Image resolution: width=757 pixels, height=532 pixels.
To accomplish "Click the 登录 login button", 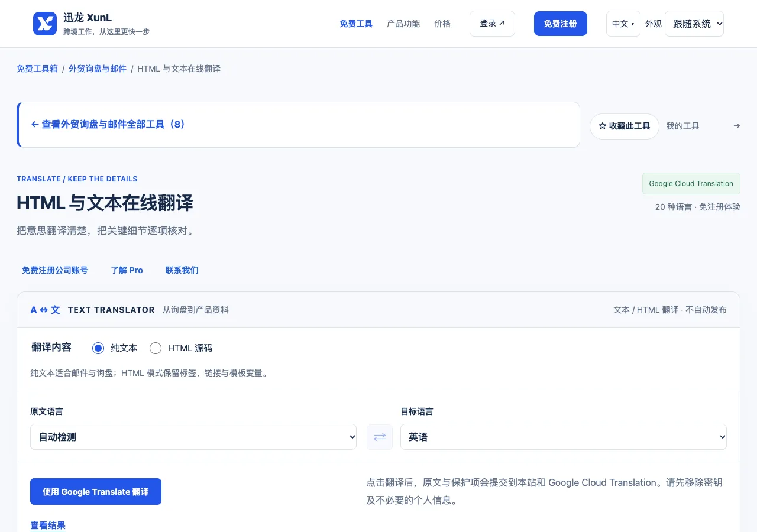I will pos(492,24).
